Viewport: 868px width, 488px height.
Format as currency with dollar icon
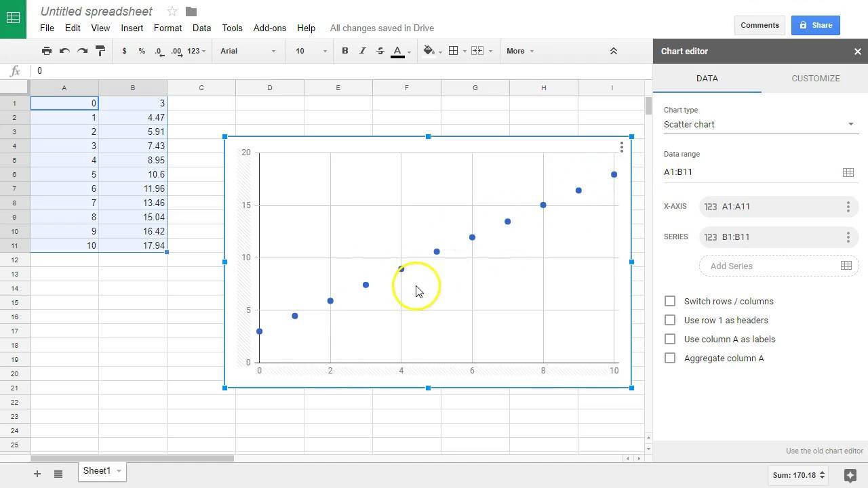(124, 51)
